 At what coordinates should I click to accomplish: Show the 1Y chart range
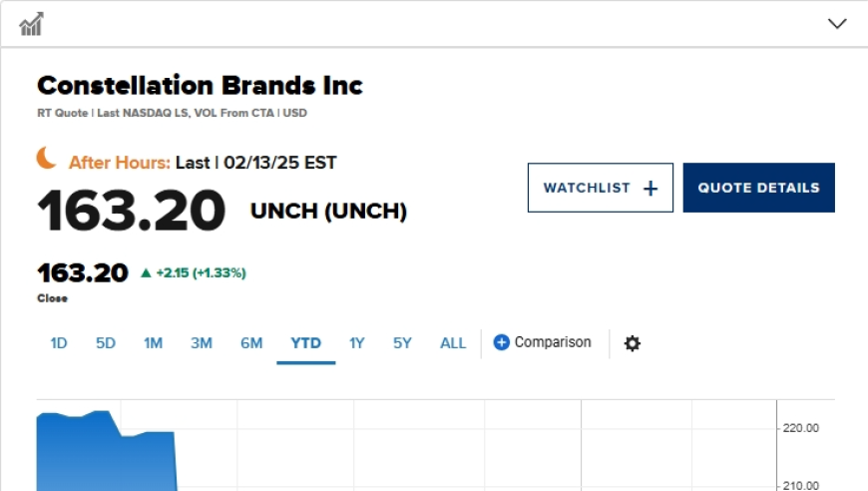tap(357, 343)
